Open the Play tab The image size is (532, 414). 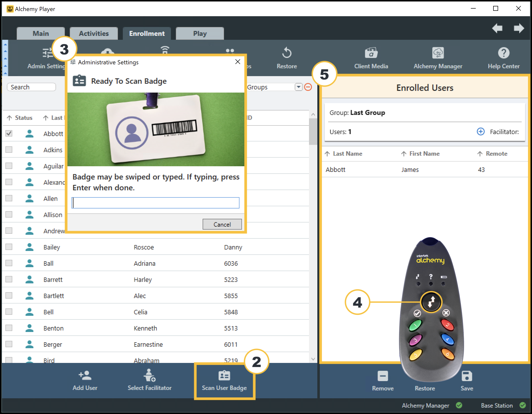200,33
